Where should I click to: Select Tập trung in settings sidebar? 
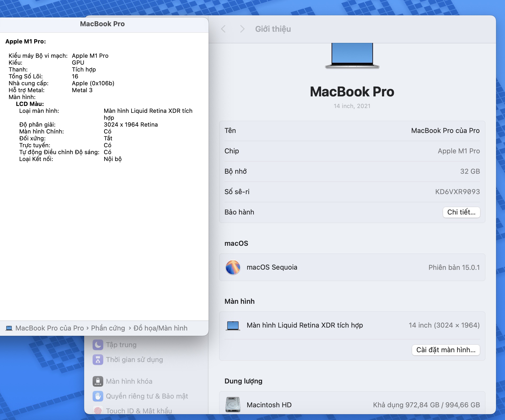(121, 345)
